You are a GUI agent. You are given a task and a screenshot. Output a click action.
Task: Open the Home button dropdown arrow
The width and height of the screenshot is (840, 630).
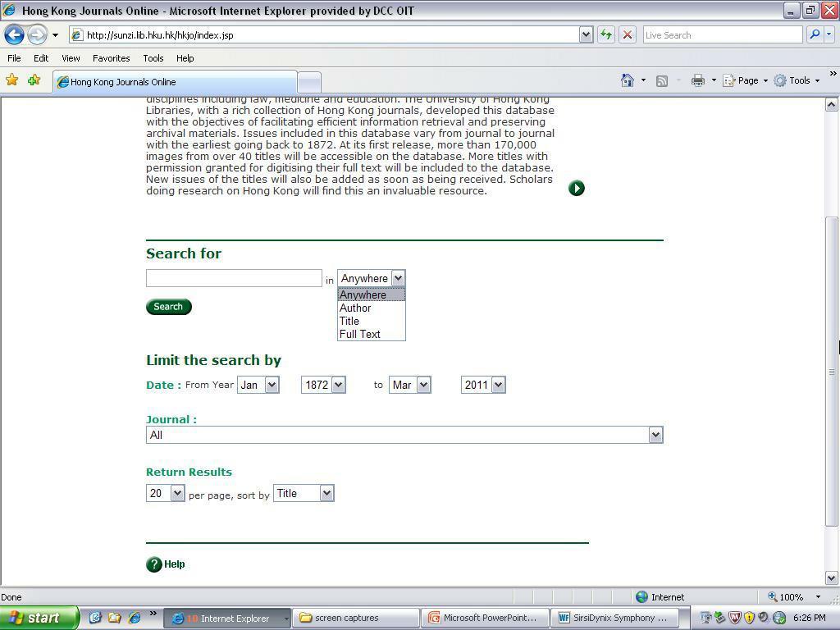(643, 80)
